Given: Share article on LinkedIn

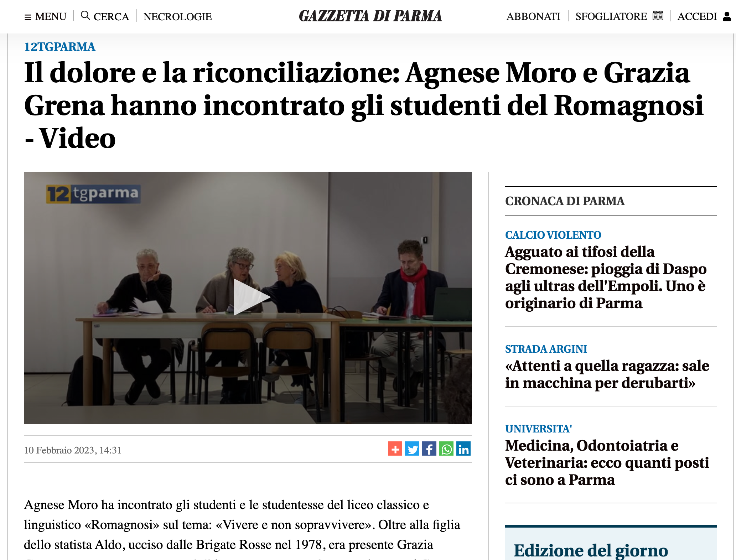Looking at the screenshot, I should click(x=463, y=449).
